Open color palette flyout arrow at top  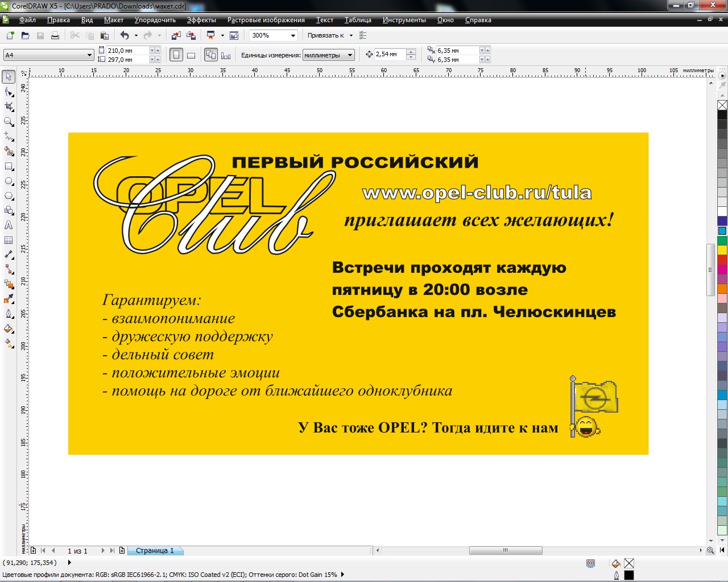(722, 75)
